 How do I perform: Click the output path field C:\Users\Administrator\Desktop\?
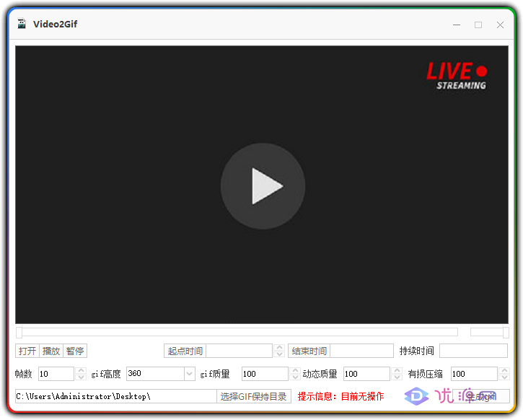coord(116,396)
